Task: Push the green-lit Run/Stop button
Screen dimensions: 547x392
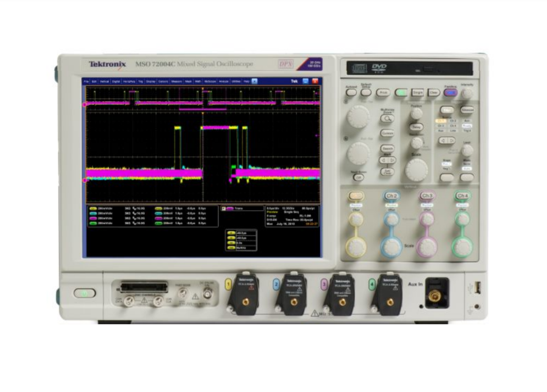Action: point(401,93)
